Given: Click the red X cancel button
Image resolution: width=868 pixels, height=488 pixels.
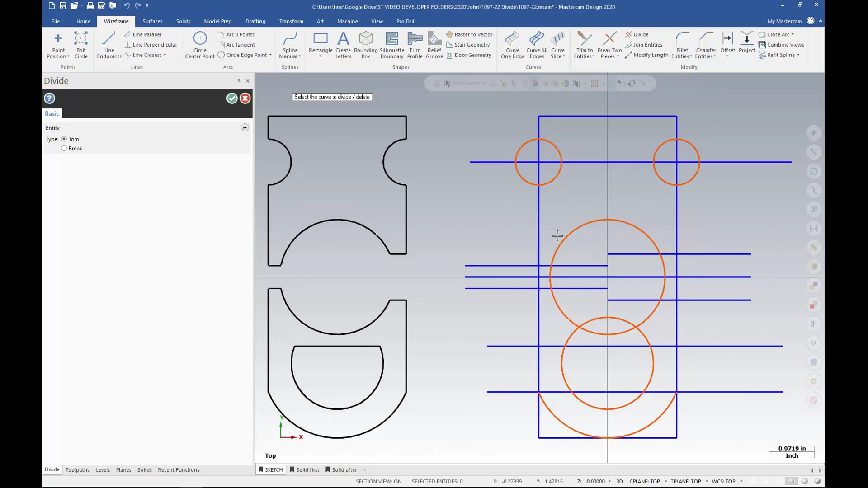Looking at the screenshot, I should [x=244, y=98].
